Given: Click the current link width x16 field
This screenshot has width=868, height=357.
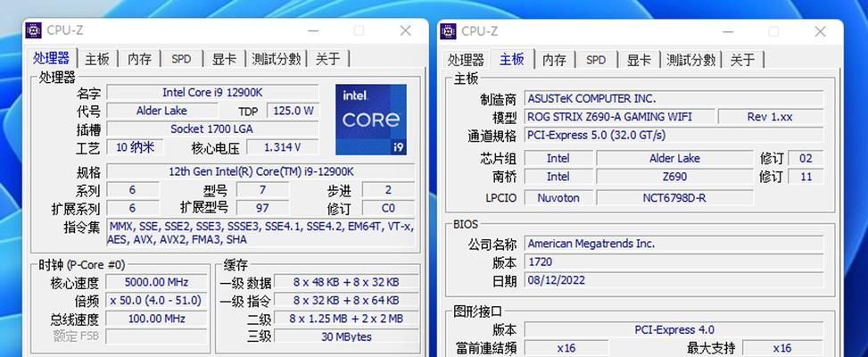Looking at the screenshot, I should coord(566,348).
